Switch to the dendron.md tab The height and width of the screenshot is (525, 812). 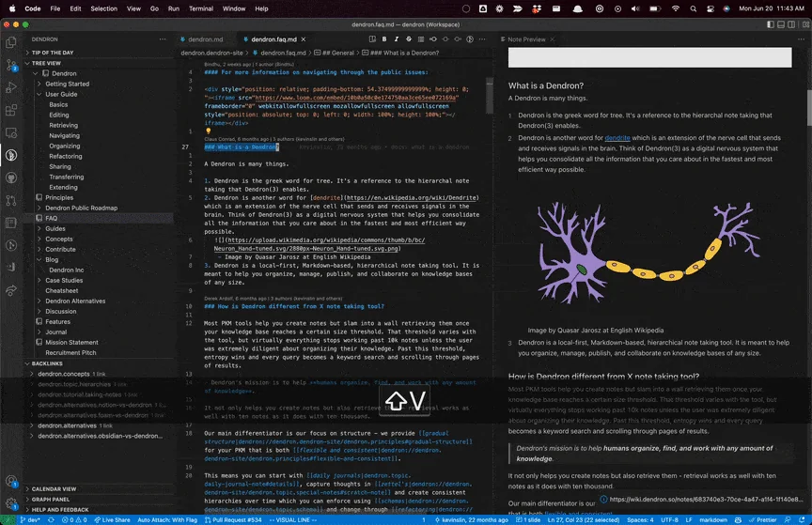tap(205, 39)
